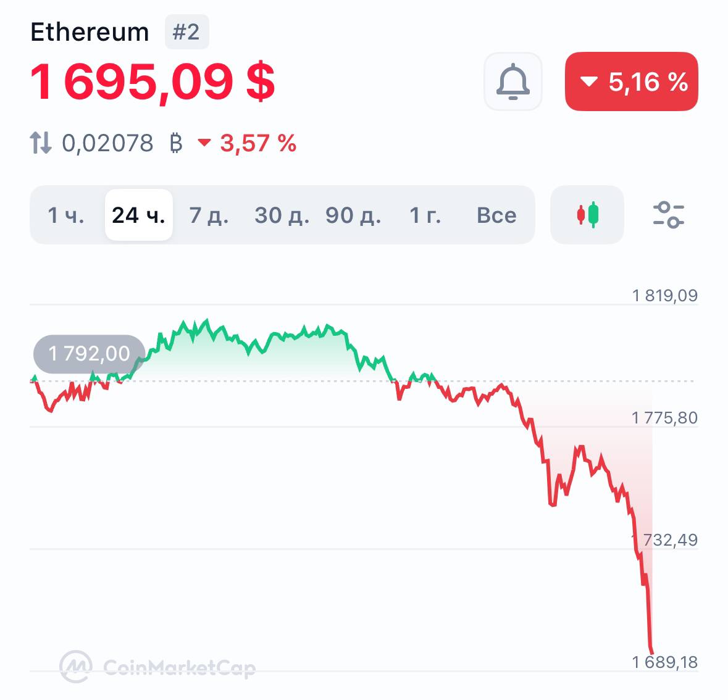This screenshot has width=728, height=700.
Task: Switch to candlestick chart view
Action: (587, 215)
